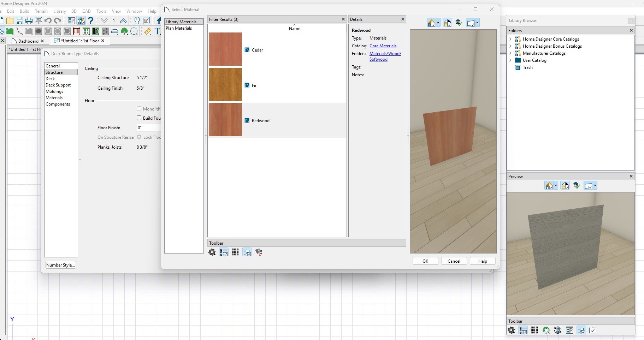Expand the Manufacturer Catalogs folder
The width and height of the screenshot is (644, 340).
point(510,53)
